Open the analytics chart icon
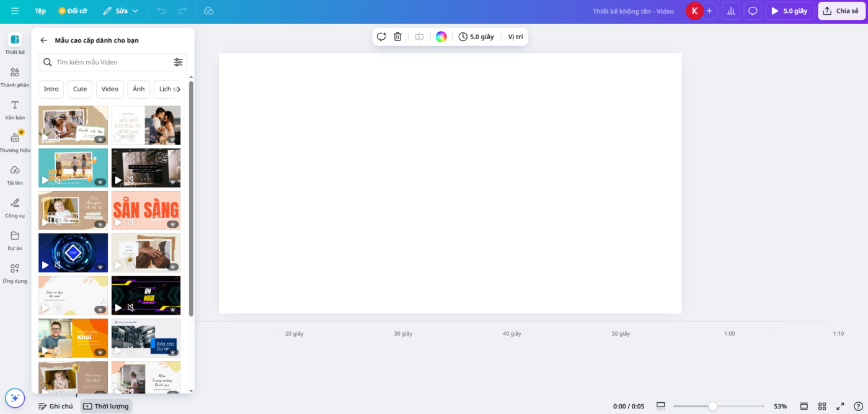 731,11
